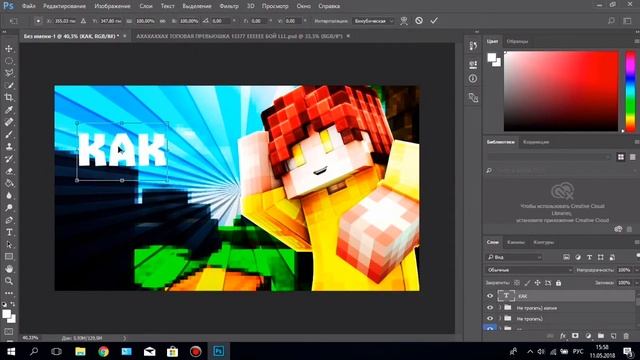Hide the 'Не трогать)' group
Image resolution: width=640 pixels, height=360 pixels.
pos(490,318)
